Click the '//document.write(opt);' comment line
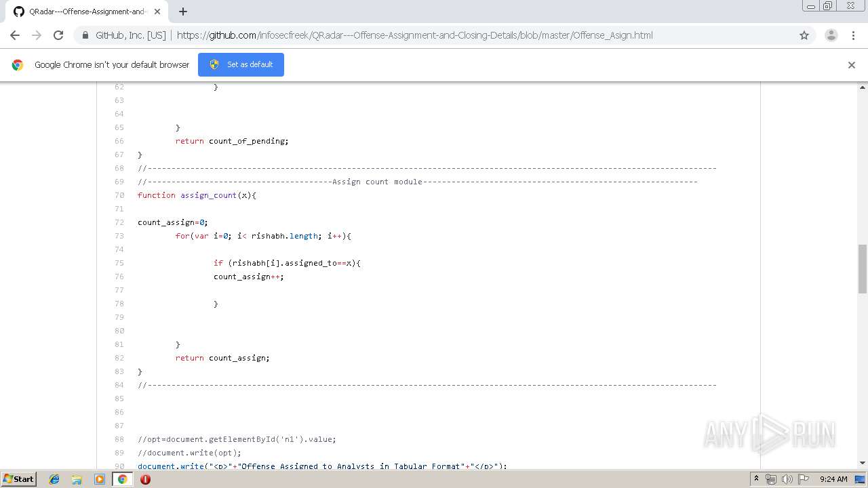The width and height of the screenshot is (868, 488). (x=189, y=453)
